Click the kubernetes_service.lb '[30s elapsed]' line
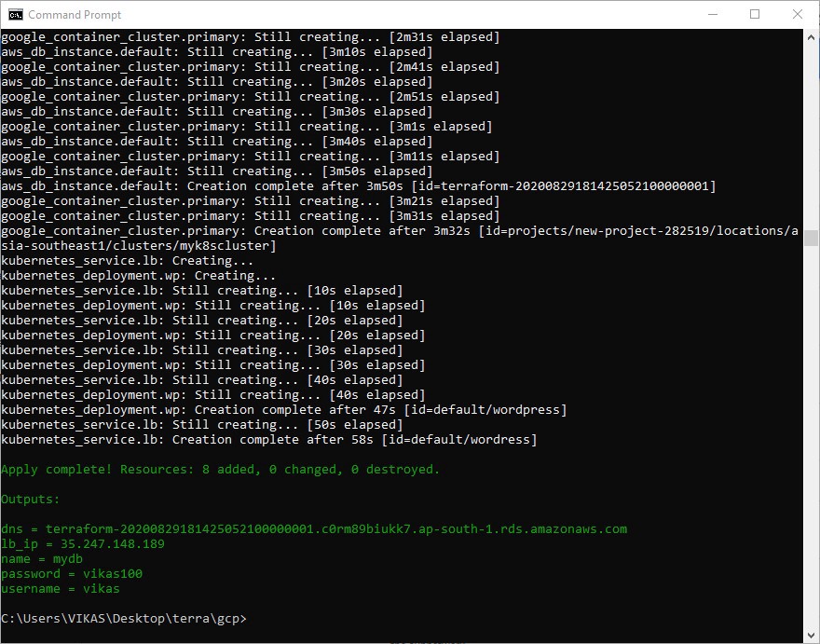Image resolution: width=820 pixels, height=644 pixels. pos(202,350)
